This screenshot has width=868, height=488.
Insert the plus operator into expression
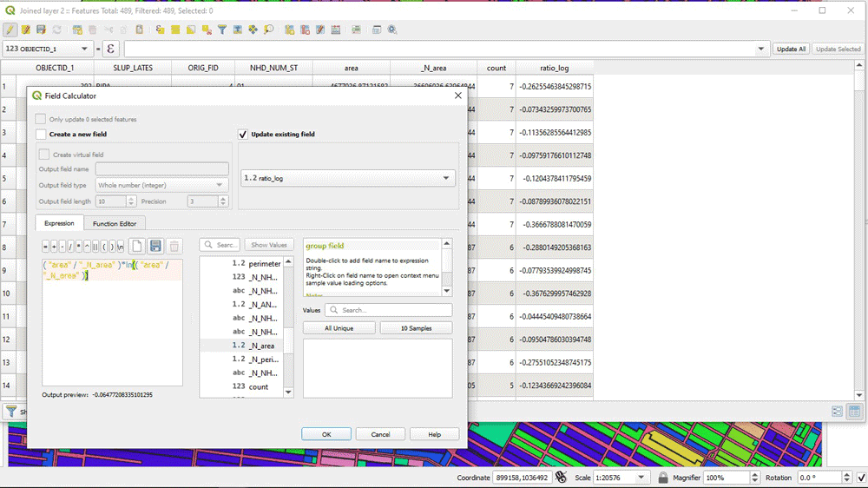(x=54, y=247)
